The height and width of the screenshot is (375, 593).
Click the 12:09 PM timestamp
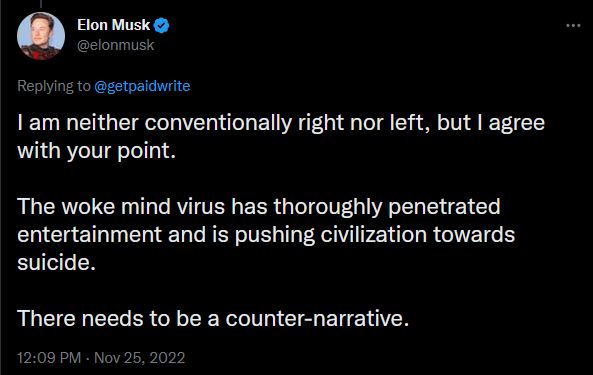point(49,358)
